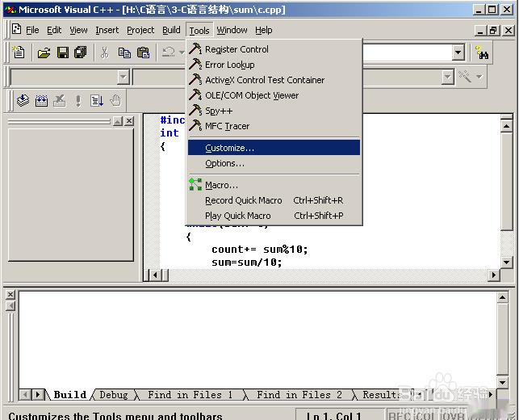
Task: Expand the WizardBar members combo dropdown
Action: tap(447, 77)
